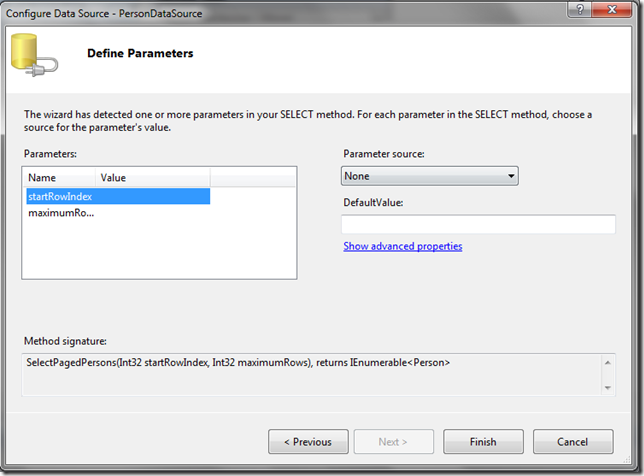The width and height of the screenshot is (644, 476).
Task: Click the disabled Next button
Action: pyautogui.click(x=393, y=442)
